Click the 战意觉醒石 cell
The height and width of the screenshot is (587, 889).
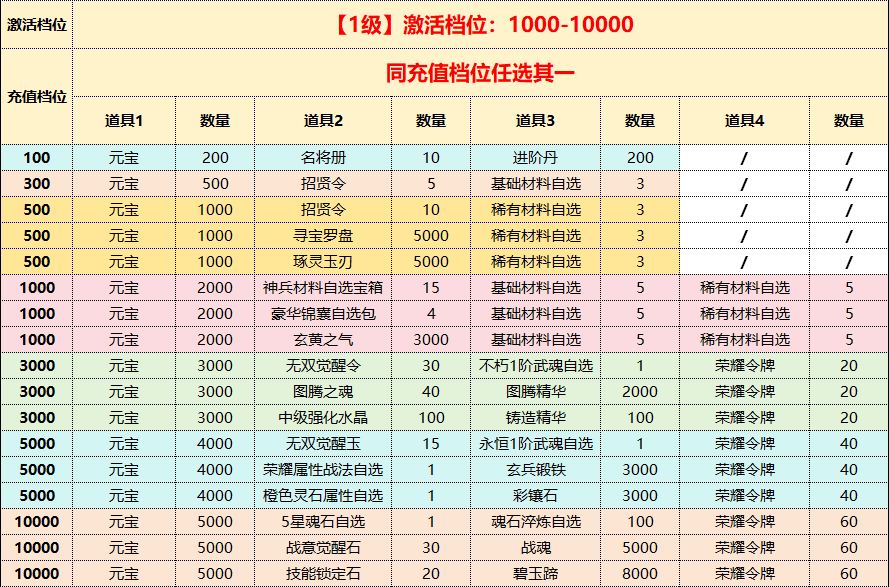[x=323, y=548]
